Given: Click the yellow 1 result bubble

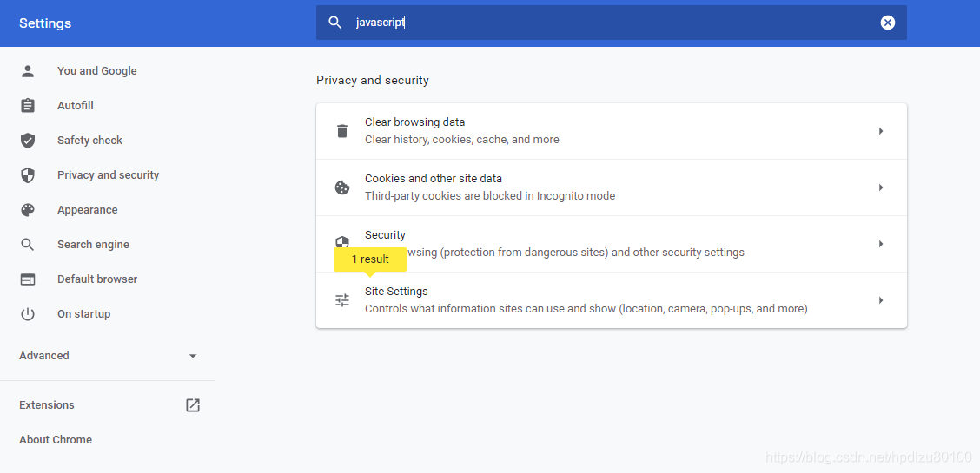Looking at the screenshot, I should pyautogui.click(x=370, y=259).
